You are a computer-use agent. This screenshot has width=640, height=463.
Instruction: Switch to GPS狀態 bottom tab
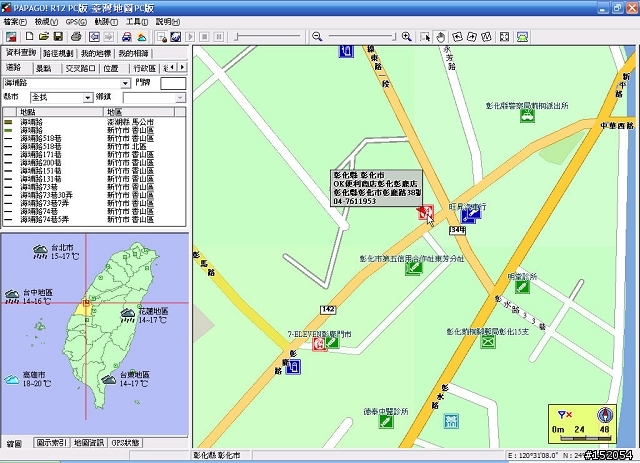(x=125, y=443)
